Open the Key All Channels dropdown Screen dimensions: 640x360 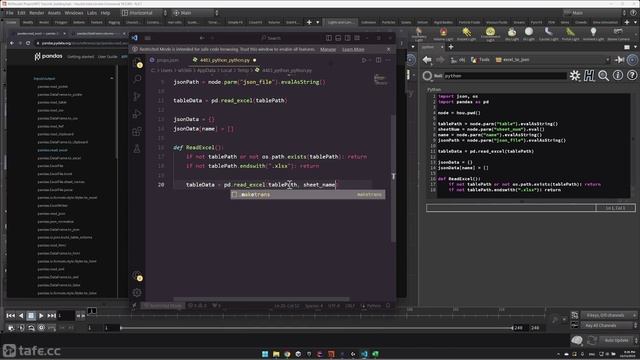[x=609, y=325]
